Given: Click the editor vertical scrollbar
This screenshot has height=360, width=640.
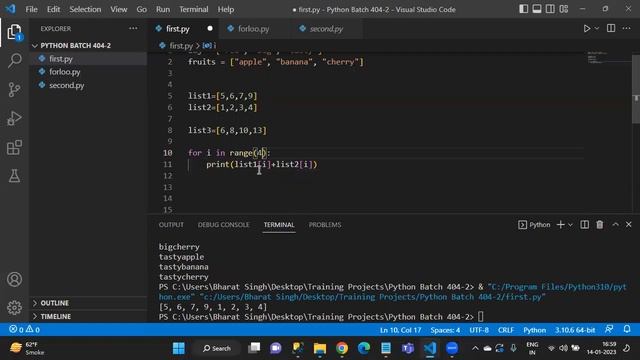Looking at the screenshot, I should pos(636,89).
